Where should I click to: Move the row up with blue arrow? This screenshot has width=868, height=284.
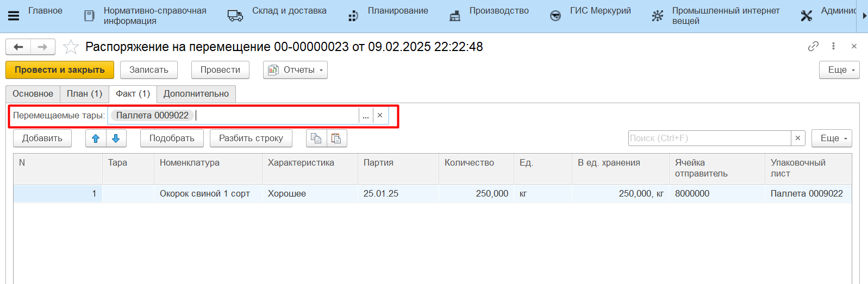coord(96,138)
